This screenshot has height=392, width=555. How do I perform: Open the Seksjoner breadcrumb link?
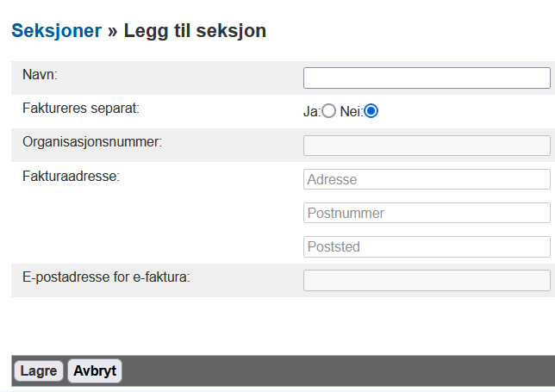click(55, 31)
